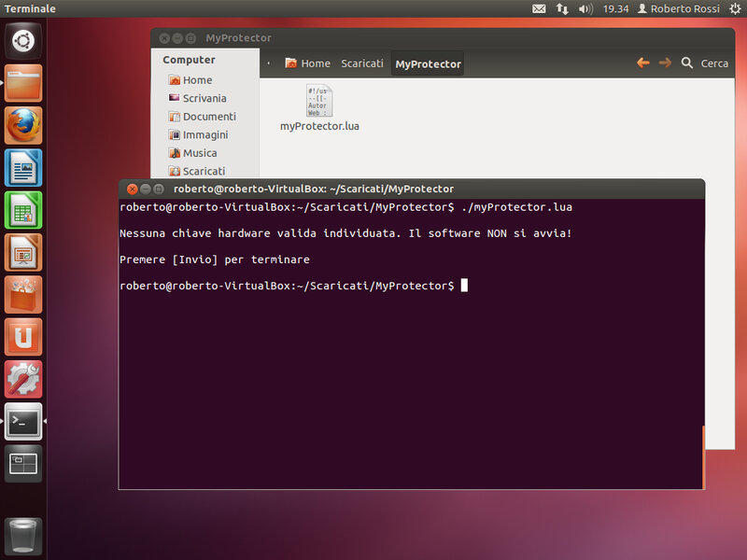This screenshot has width=747, height=560.
Task: Click the Ubuntu Dash home button
Action: [23, 41]
